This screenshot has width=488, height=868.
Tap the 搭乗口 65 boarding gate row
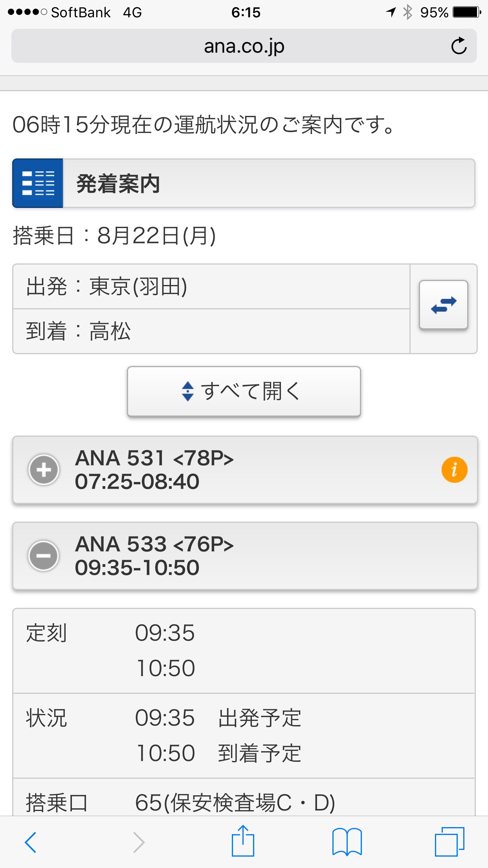click(244, 802)
